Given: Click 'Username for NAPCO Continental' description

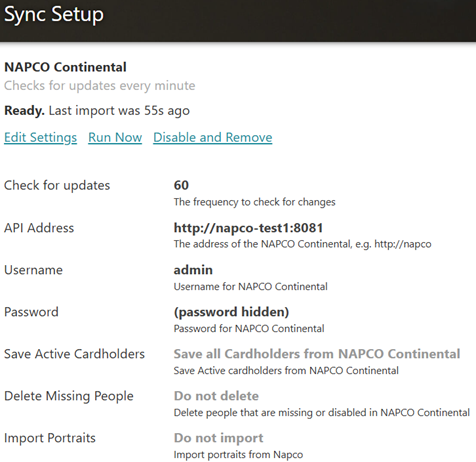Looking at the screenshot, I should click(251, 287).
